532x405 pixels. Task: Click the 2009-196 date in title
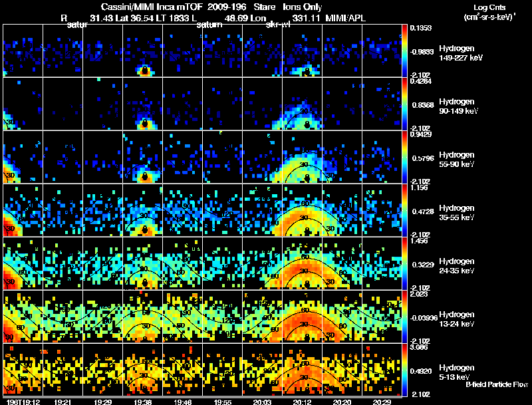point(227,7)
